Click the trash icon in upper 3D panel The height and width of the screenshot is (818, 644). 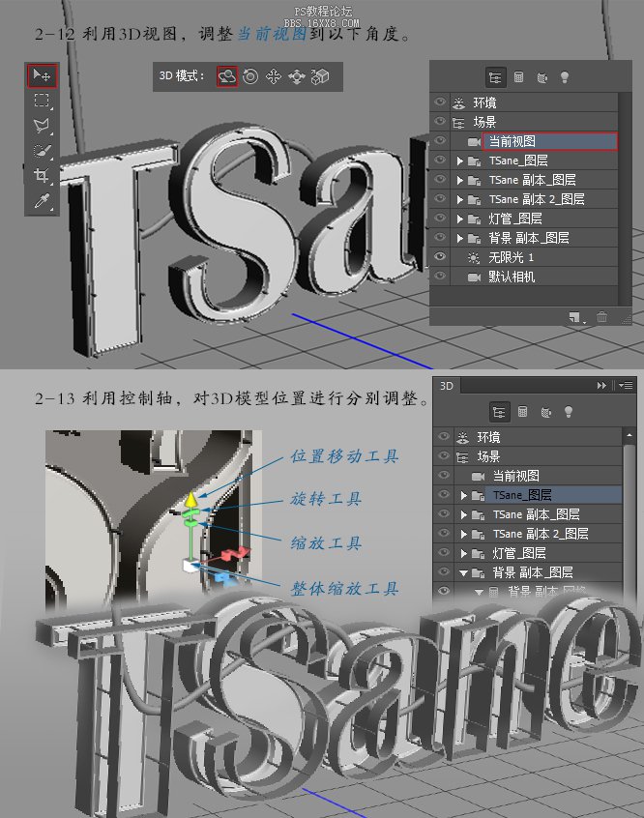[601, 317]
